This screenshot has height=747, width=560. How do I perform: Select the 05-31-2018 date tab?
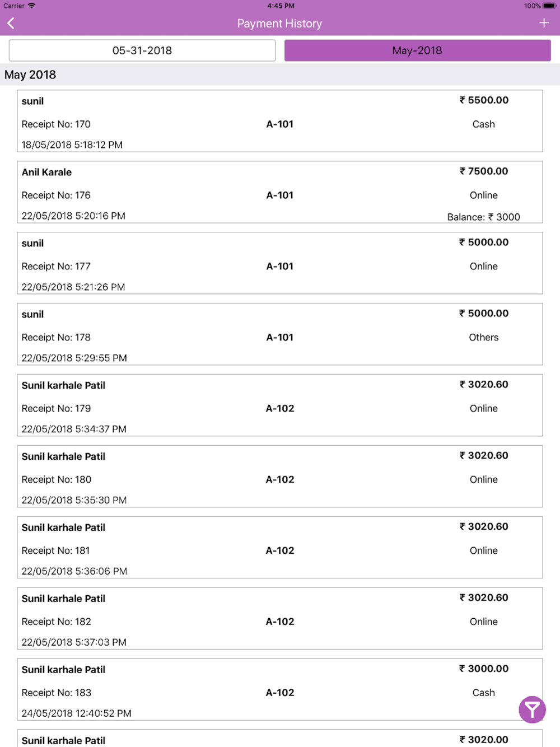[142, 50]
